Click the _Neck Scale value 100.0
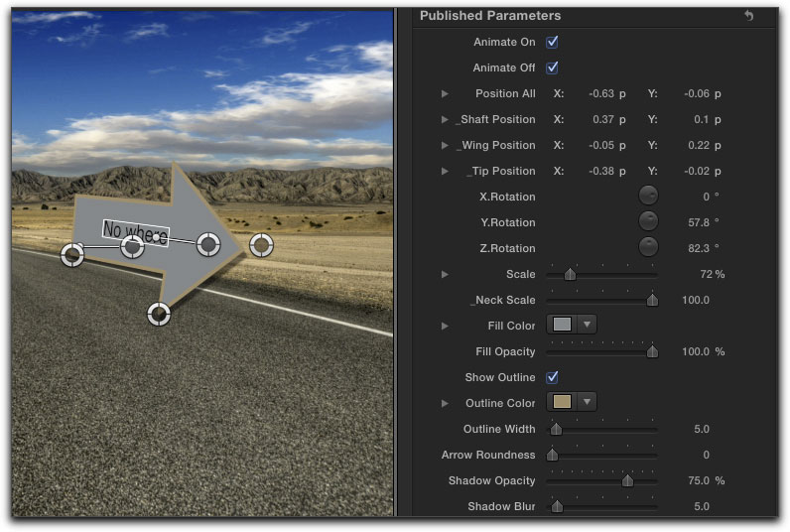The width and height of the screenshot is (790, 532). pyautogui.click(x=696, y=300)
